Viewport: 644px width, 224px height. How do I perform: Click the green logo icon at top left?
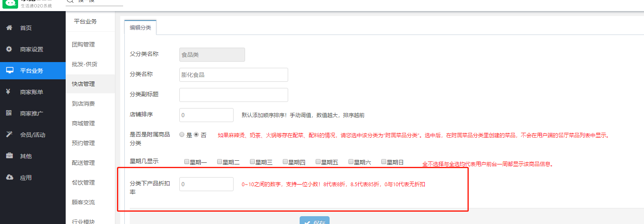10,4
